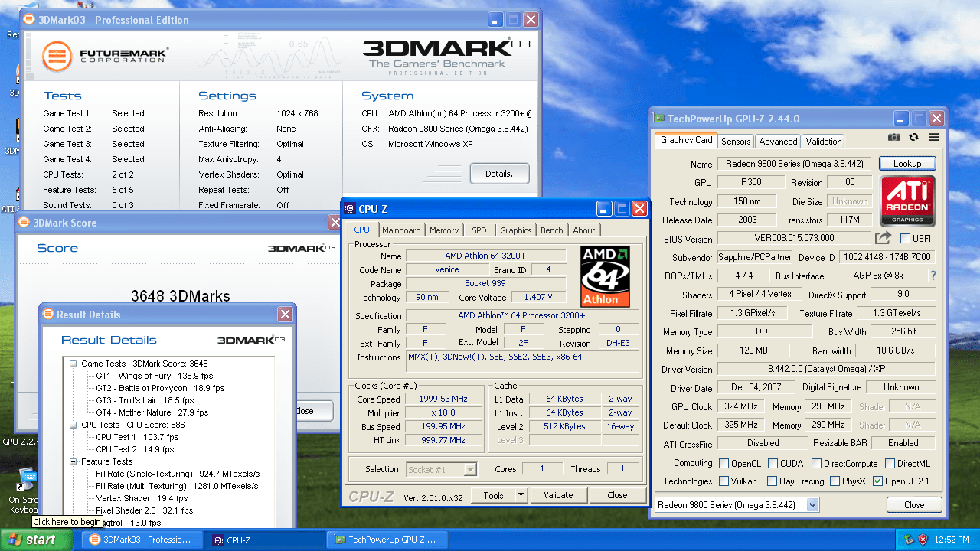Viewport: 980px width, 551px height.
Task: Open the Tools dropdown arrow in CPU-Z
Action: pos(521,495)
